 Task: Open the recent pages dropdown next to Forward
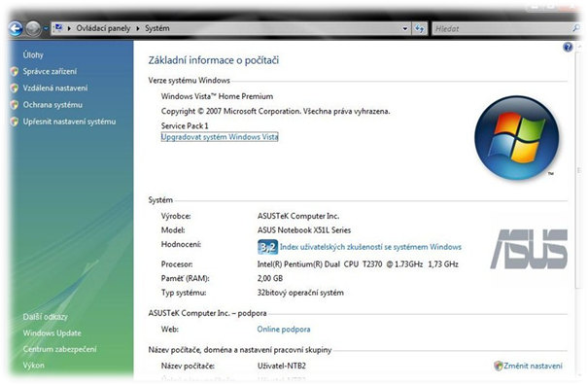pyautogui.click(x=46, y=29)
